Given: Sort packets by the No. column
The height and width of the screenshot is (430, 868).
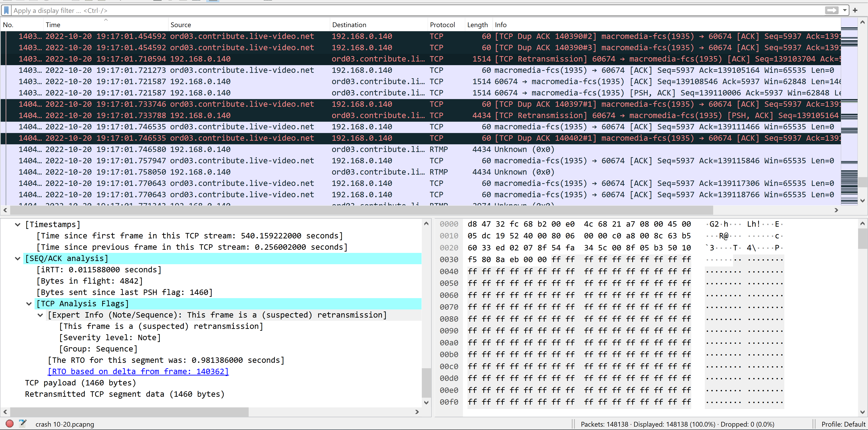Looking at the screenshot, I should point(22,25).
